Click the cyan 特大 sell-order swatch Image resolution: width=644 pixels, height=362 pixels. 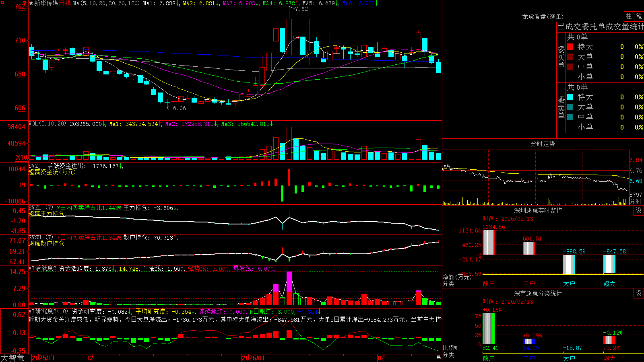[x=570, y=97]
